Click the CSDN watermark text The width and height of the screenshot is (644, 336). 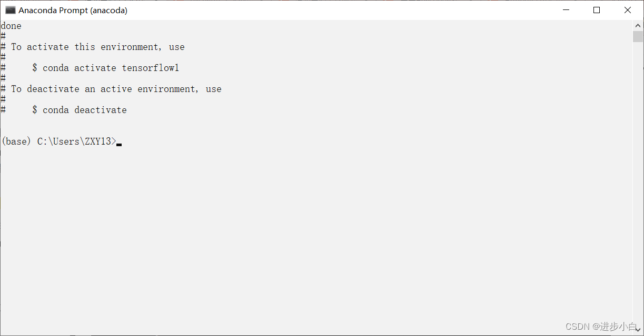point(601,327)
